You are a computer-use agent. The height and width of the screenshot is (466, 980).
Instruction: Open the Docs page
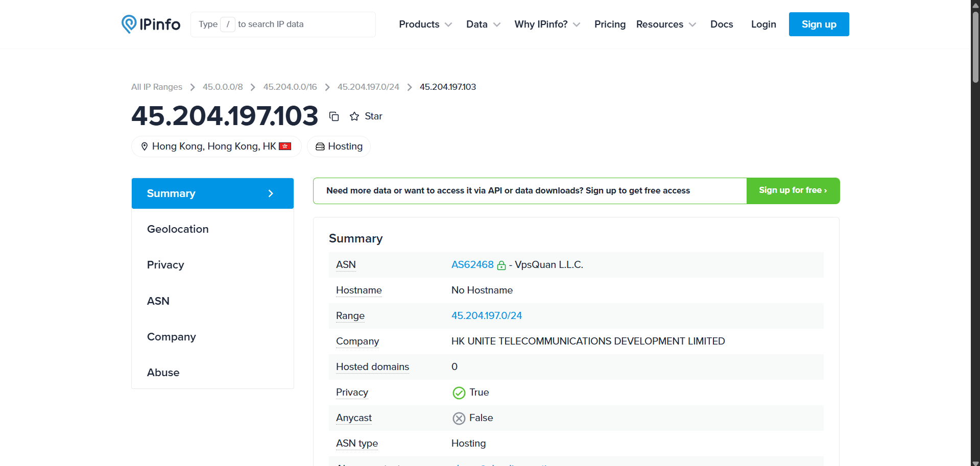722,24
